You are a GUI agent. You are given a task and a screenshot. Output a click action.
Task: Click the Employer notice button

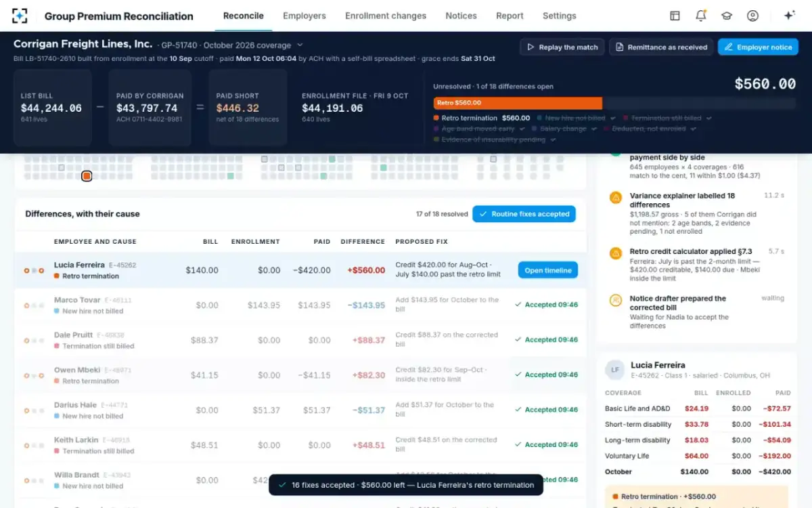tap(758, 47)
